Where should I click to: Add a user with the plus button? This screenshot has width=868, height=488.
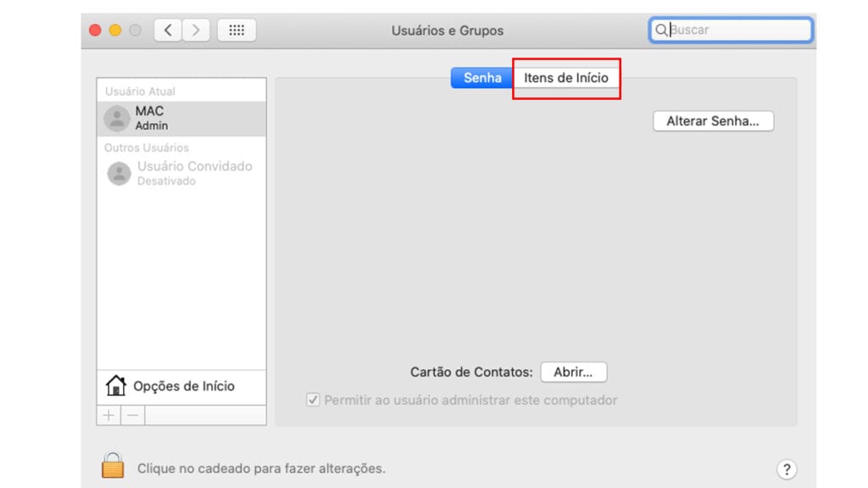pyautogui.click(x=109, y=415)
